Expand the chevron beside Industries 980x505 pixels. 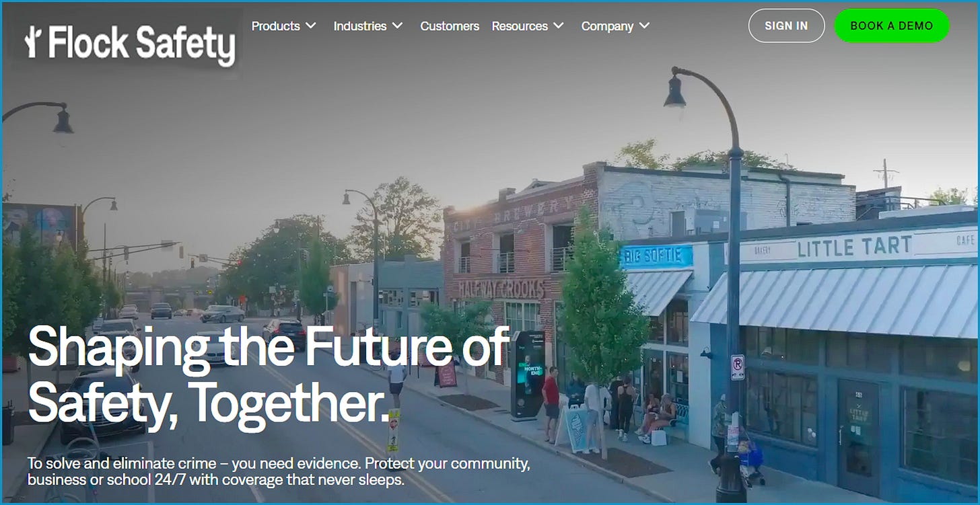(x=397, y=26)
